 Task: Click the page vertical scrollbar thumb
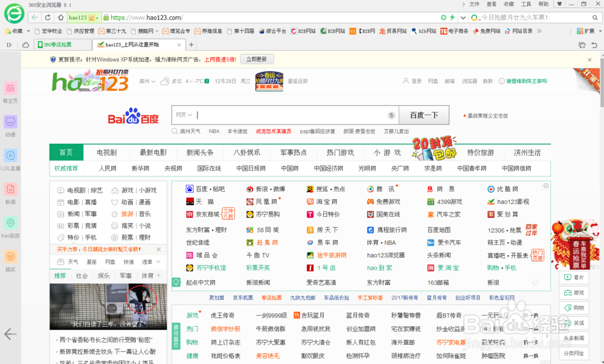pos(602,83)
